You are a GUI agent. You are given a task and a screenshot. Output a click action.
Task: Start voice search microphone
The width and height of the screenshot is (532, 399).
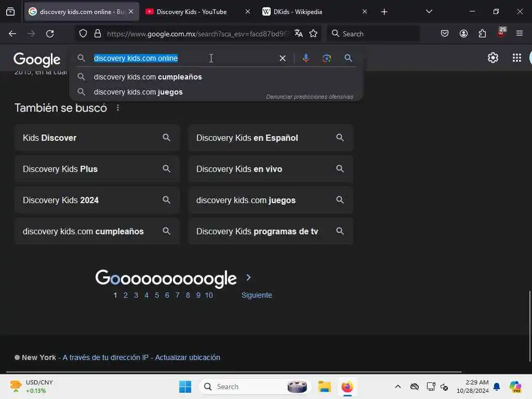[305, 58]
